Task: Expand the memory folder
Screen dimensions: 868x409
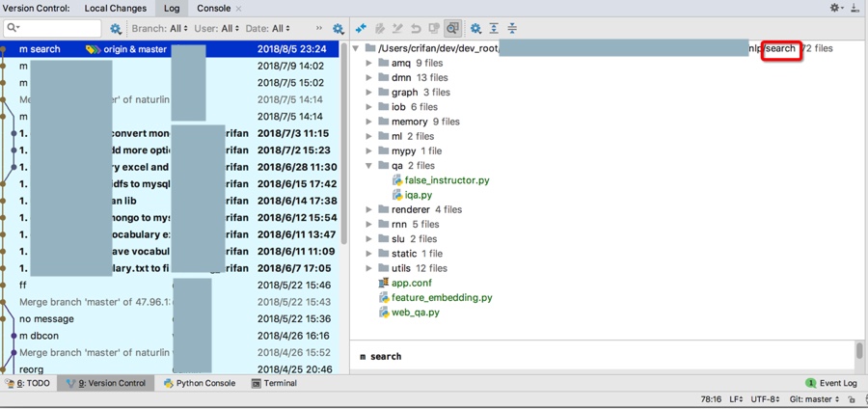Action: (369, 122)
